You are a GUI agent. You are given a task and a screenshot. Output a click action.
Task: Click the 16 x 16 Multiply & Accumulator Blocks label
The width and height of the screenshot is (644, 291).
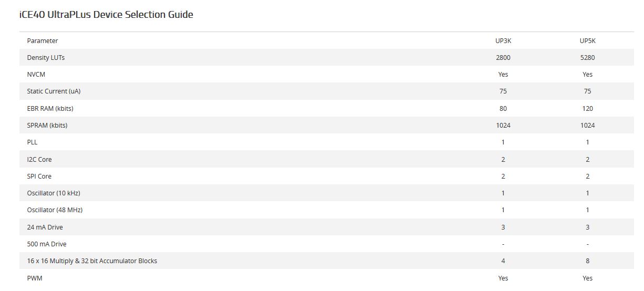pos(92,261)
